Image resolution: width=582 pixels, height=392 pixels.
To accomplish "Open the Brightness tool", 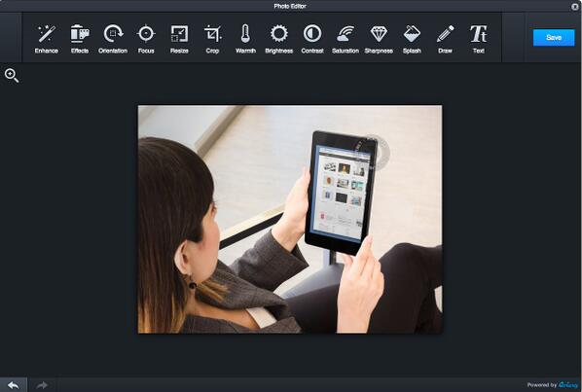I will tap(278, 39).
